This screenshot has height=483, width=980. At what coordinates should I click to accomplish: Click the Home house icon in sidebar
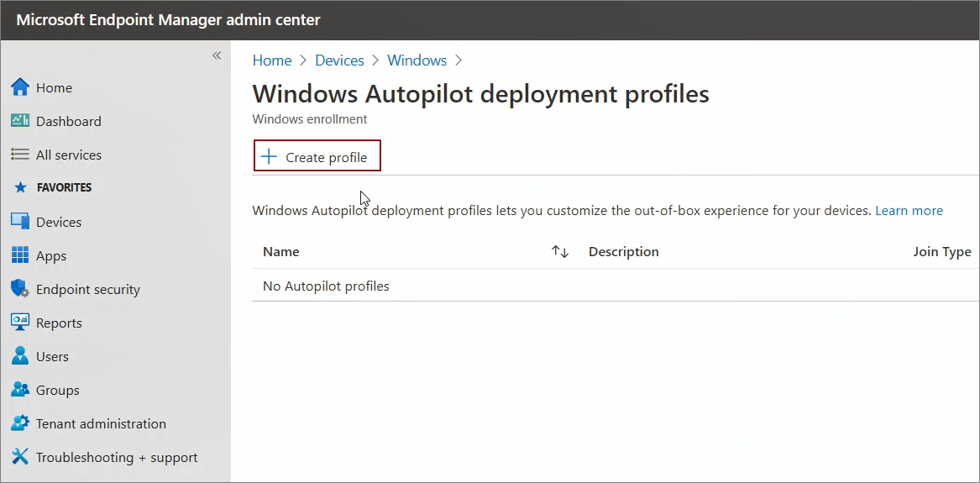20,87
